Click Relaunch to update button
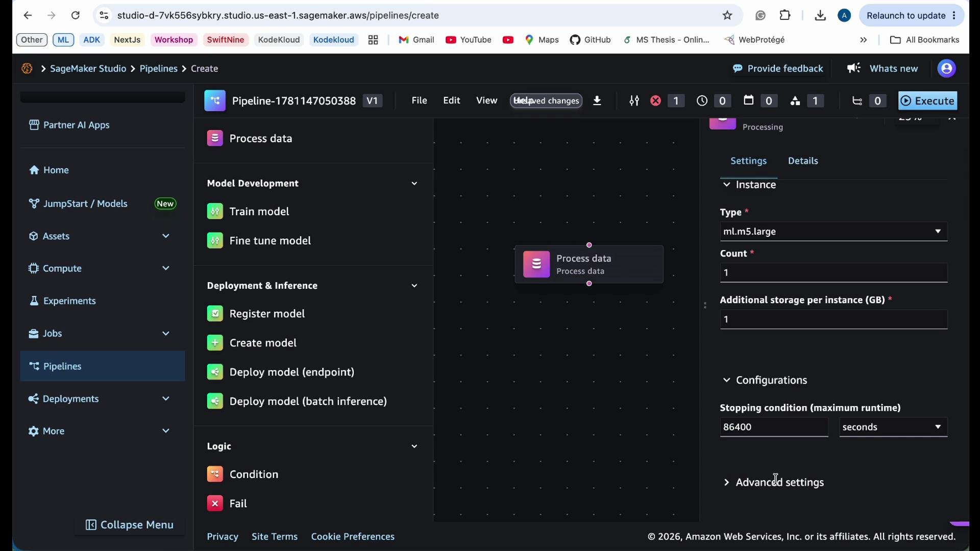This screenshot has width=980, height=551. (912, 15)
